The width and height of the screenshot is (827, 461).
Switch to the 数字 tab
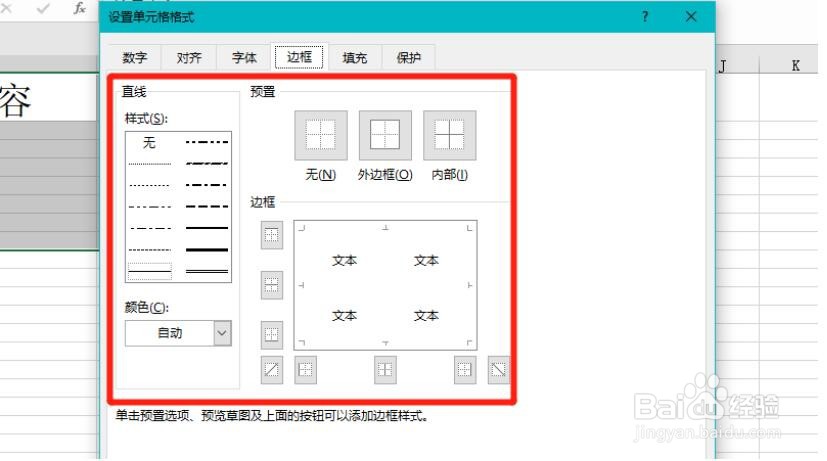coord(134,57)
